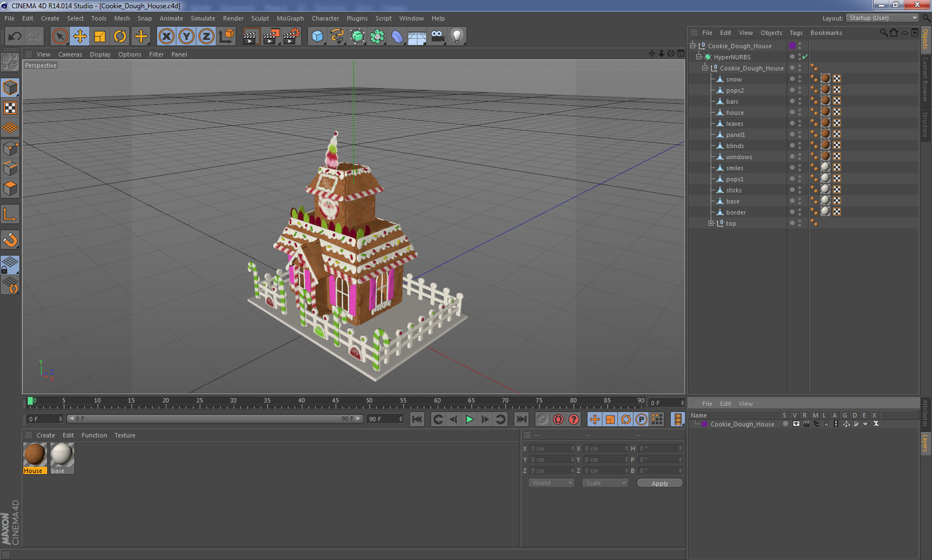
Task: Open Material Manager Texture menu
Action: [125, 435]
